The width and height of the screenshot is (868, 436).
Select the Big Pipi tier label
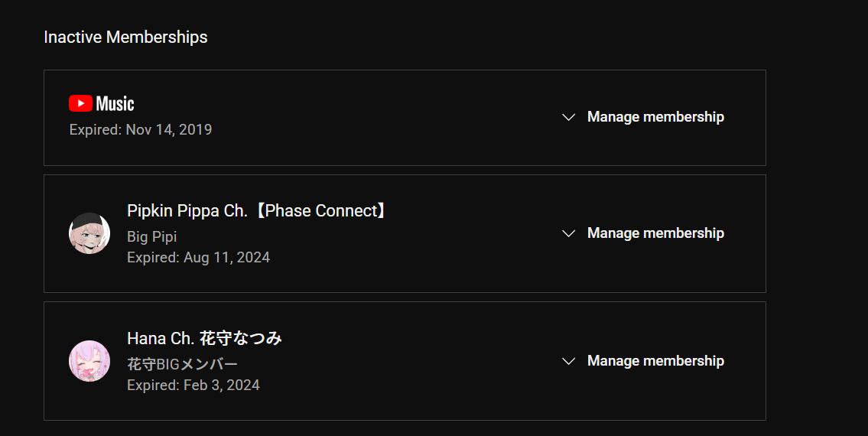coord(151,236)
